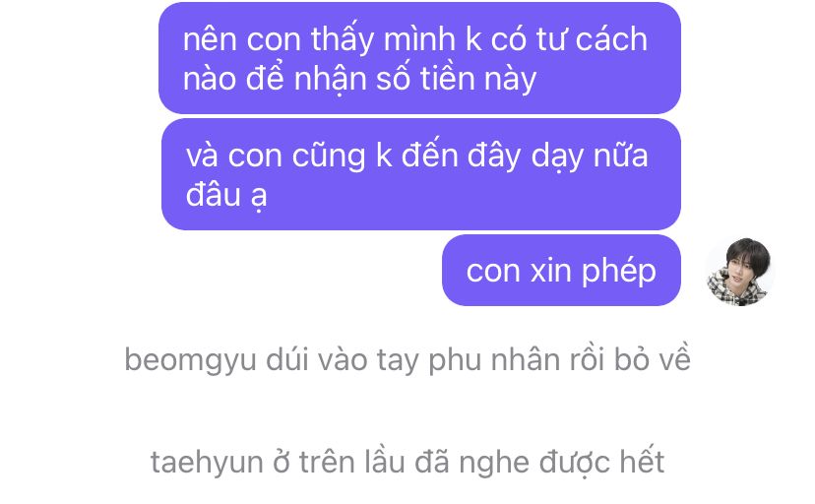The width and height of the screenshot is (815, 504).
Task: Click the "taehyun ở trên lầu" narration line
Action: pos(407,462)
